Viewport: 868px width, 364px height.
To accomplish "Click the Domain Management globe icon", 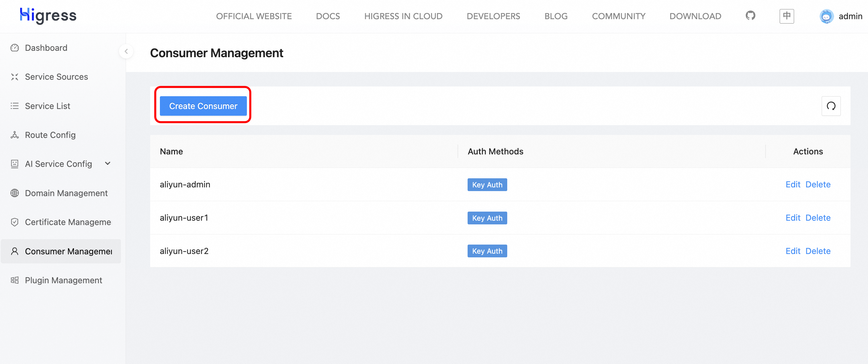I will click(x=14, y=193).
